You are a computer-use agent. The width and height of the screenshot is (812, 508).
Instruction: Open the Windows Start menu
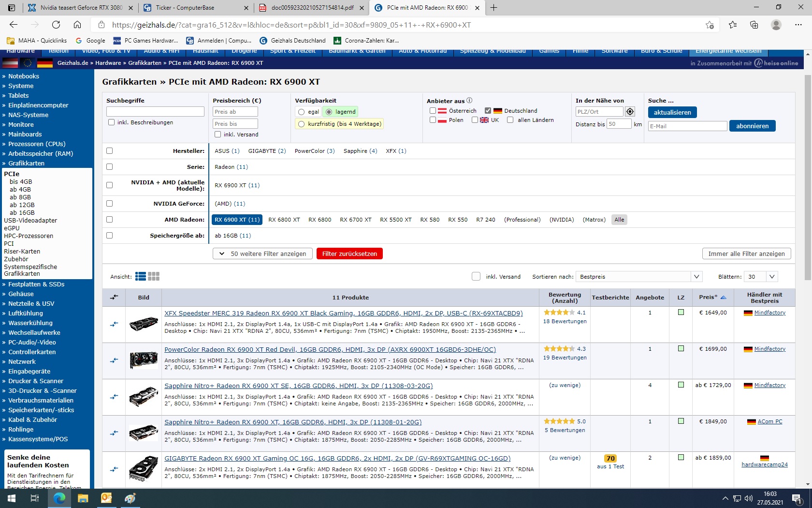click(x=12, y=498)
